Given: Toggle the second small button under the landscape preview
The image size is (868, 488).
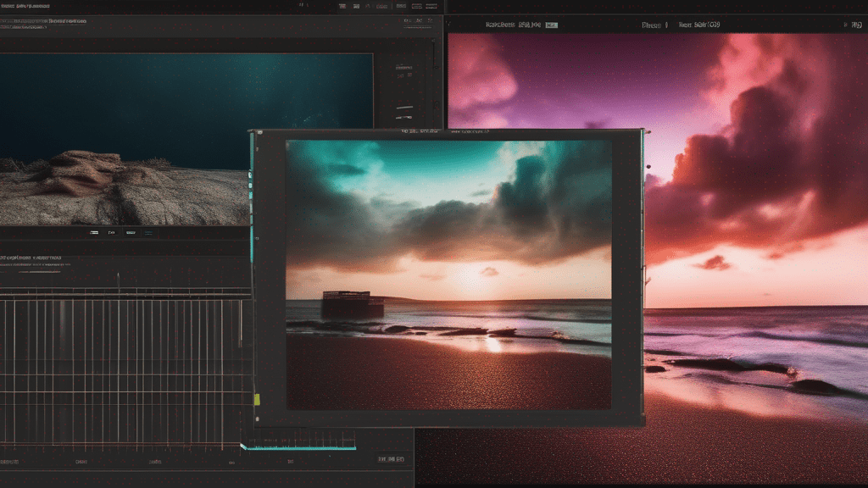Looking at the screenshot, I should [x=112, y=232].
